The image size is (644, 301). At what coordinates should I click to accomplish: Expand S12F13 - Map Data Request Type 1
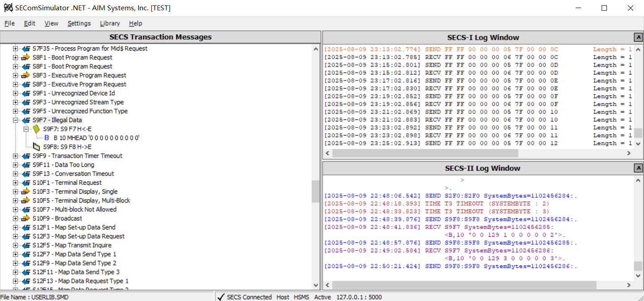(x=15, y=281)
